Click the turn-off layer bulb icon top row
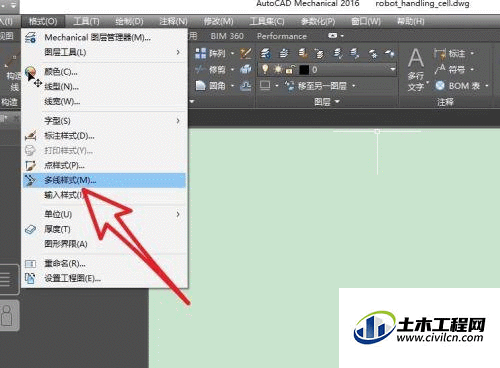Image resolution: width=500 pixels, height=368 pixels. (x=389, y=53)
